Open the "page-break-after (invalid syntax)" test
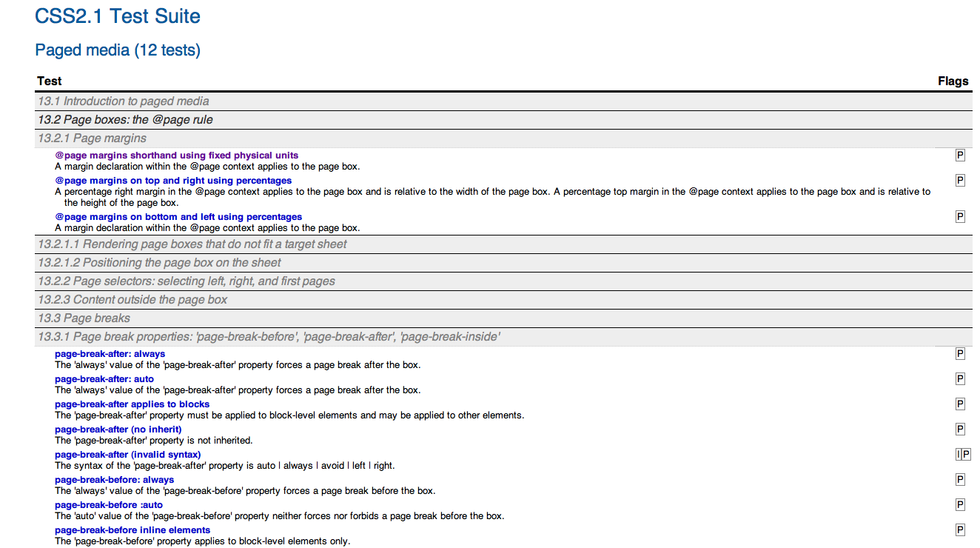 [x=127, y=454]
